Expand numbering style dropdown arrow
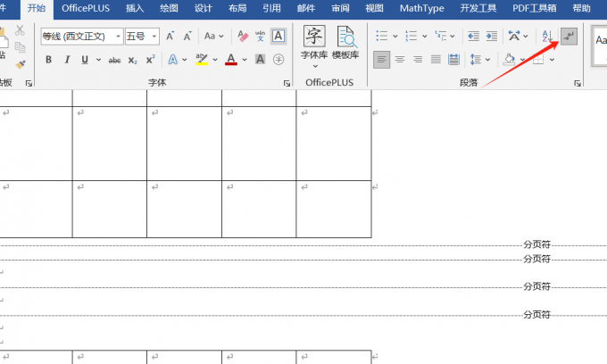This screenshot has width=607, height=364. pyautogui.click(x=424, y=37)
